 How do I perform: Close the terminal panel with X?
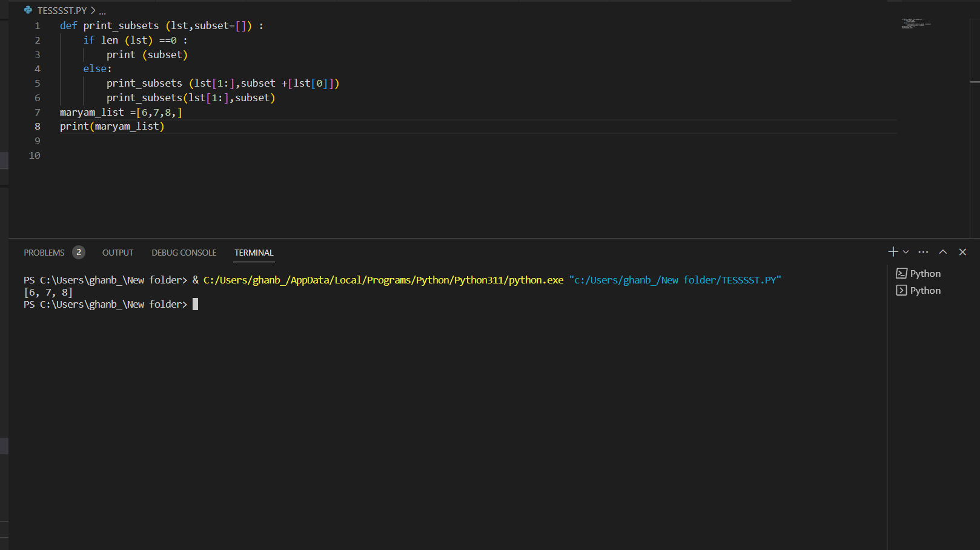962,252
